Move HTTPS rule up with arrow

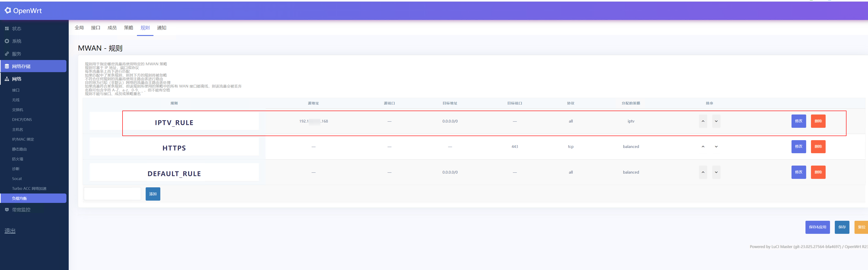[x=703, y=147]
